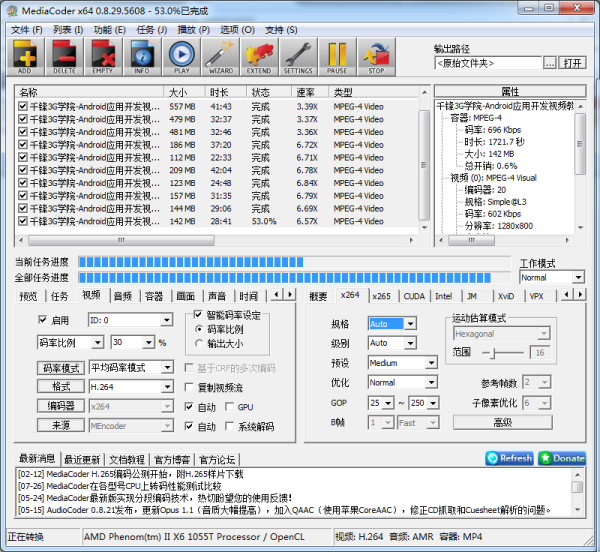
Task: Select the 码率比例 radio button
Action: 199,329
